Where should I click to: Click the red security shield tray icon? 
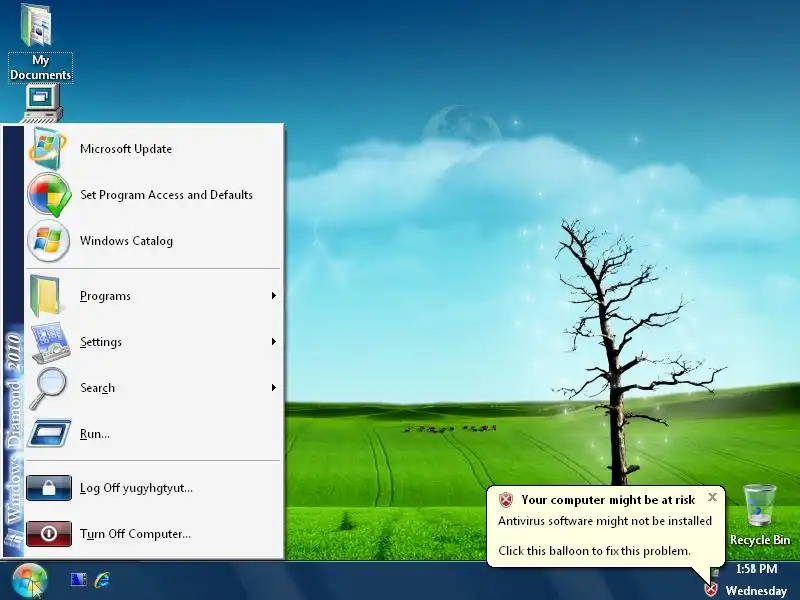[x=711, y=590]
